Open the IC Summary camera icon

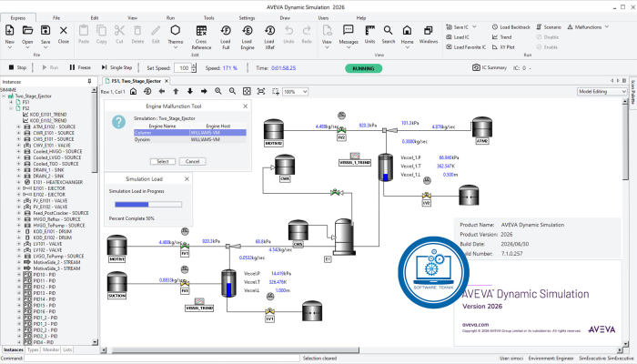coord(476,68)
